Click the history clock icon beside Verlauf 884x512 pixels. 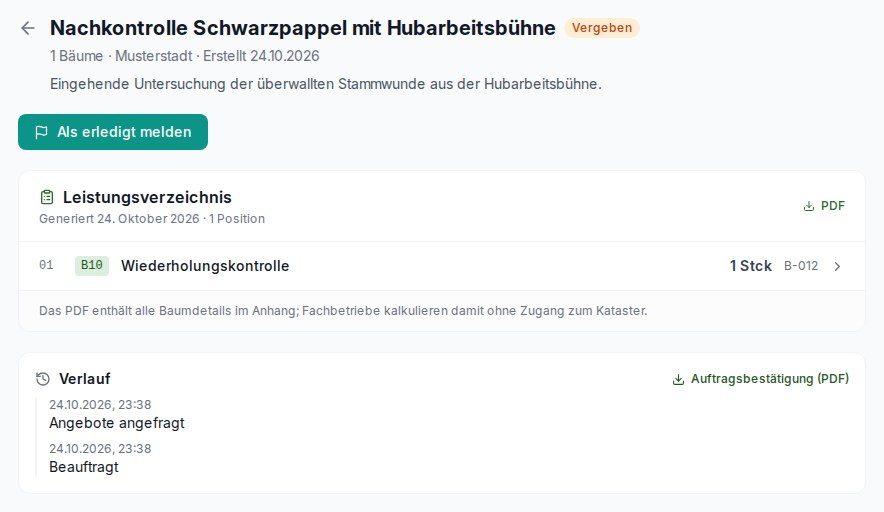pyautogui.click(x=43, y=379)
